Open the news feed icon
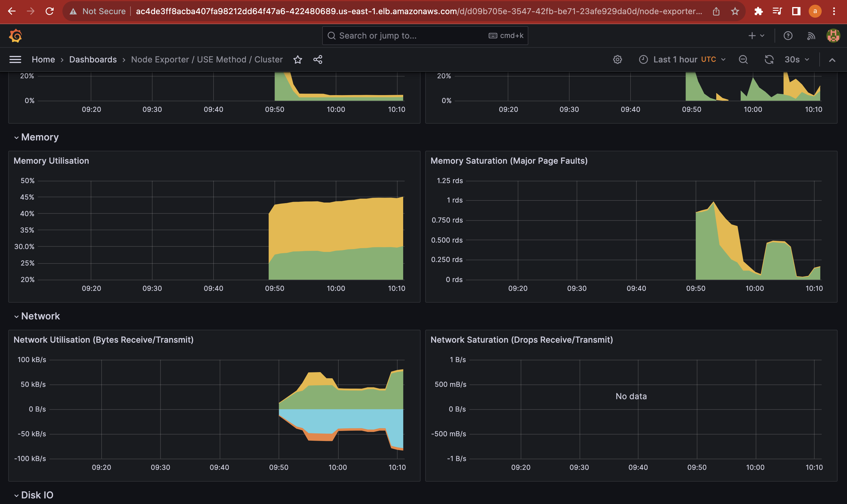The height and width of the screenshot is (504, 847). pos(811,36)
